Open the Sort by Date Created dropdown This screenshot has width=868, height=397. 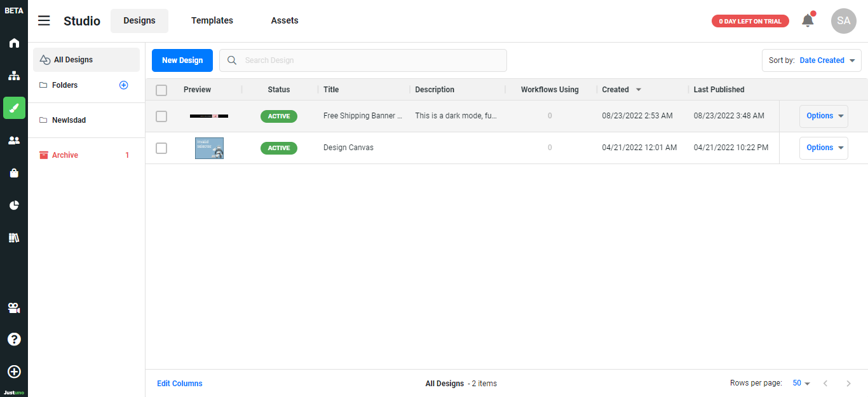(811, 60)
